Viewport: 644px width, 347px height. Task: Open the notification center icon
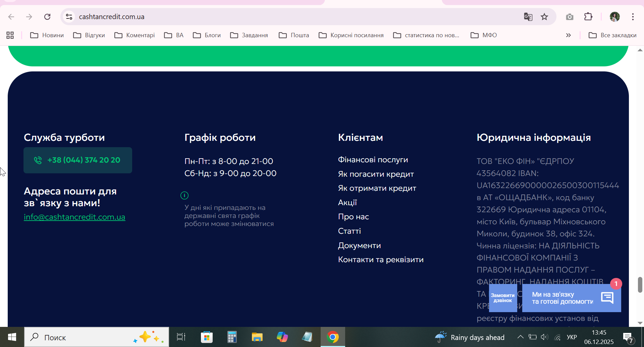pos(628,337)
